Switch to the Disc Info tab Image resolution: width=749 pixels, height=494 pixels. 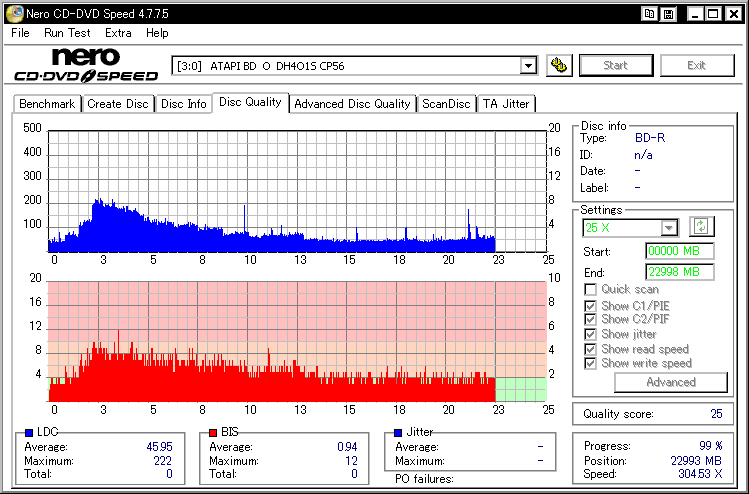pos(183,104)
